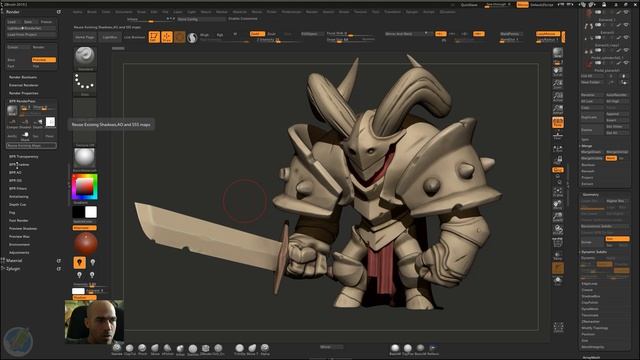Click the Actual size icon
Viewport: 640px width, 360px height.
558,97
